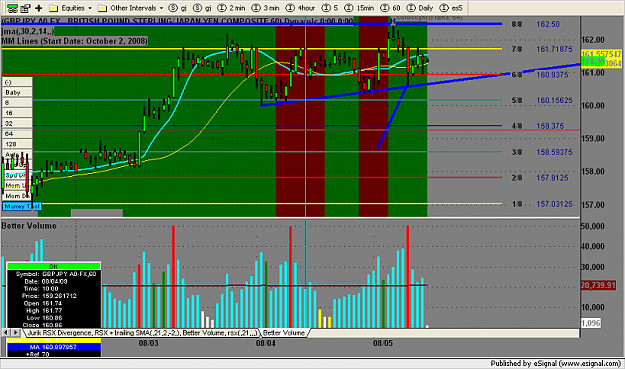
Task: Select the second S gj symbol shortcut
Action: tap(202, 8)
